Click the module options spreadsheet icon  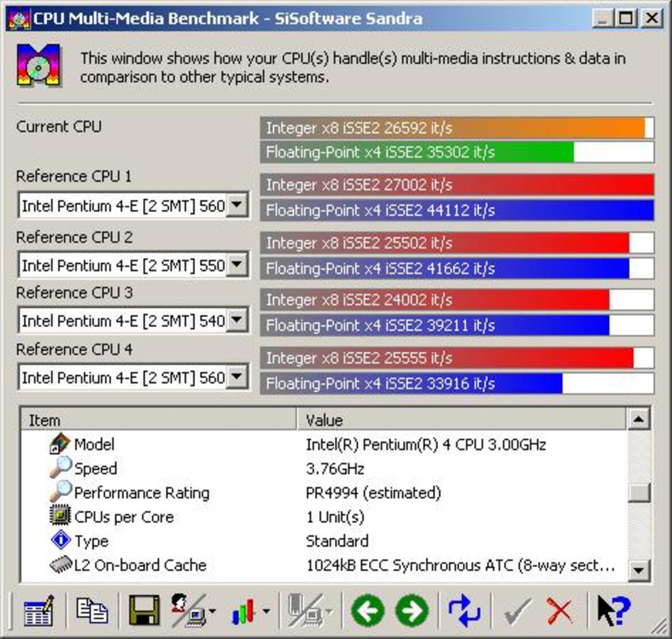point(38,610)
